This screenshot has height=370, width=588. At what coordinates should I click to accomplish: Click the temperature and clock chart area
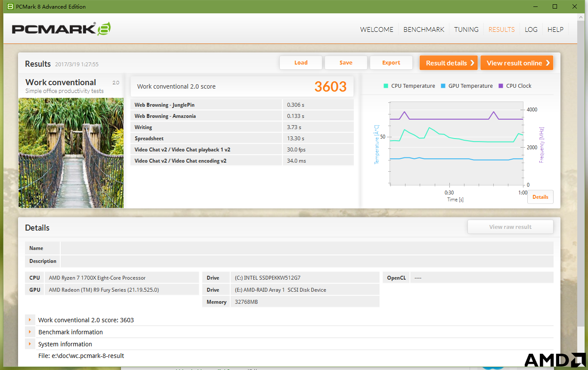(456, 144)
